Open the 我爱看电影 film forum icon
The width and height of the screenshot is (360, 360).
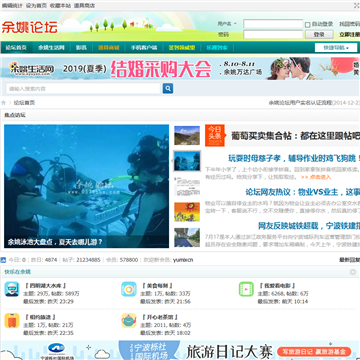pos(246,289)
